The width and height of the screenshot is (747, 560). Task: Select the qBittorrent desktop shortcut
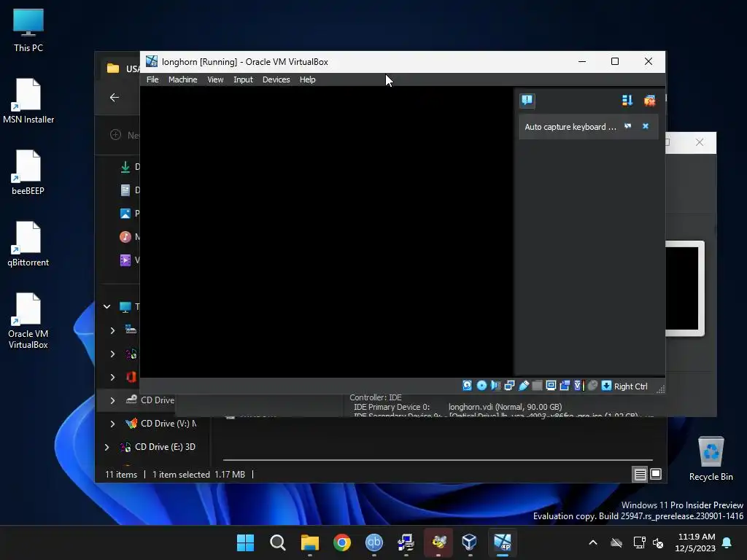[28, 244]
